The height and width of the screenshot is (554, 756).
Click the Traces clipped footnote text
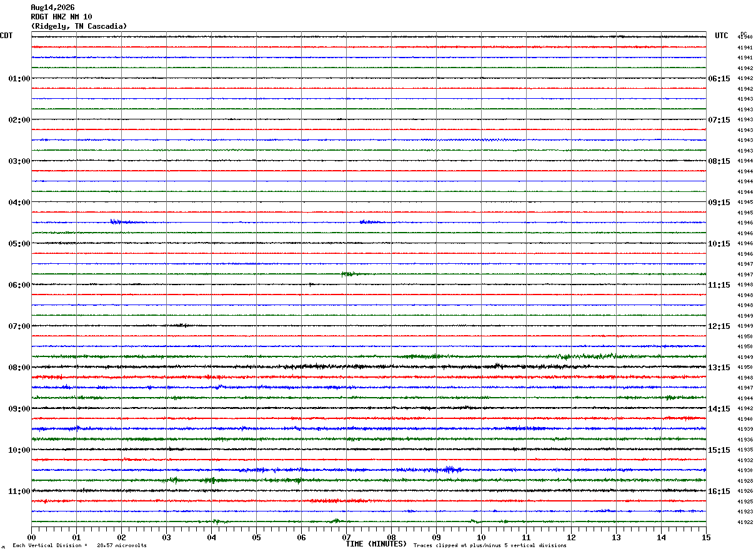pos(490,546)
